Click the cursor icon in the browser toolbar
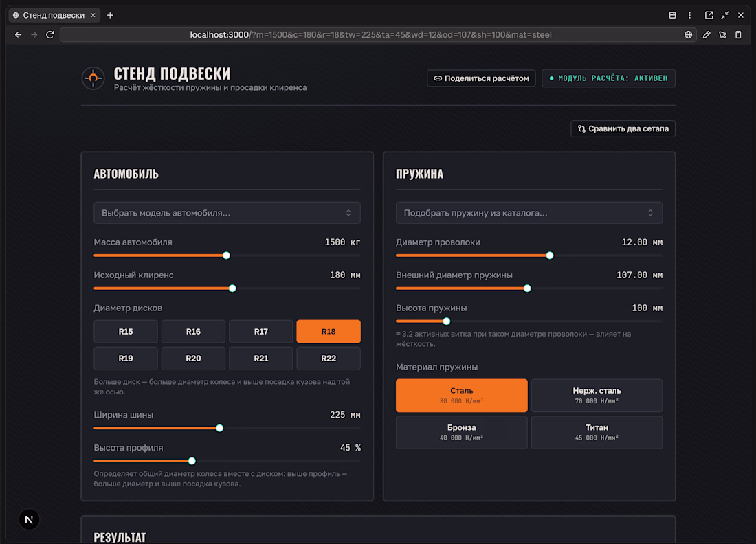 click(x=722, y=35)
